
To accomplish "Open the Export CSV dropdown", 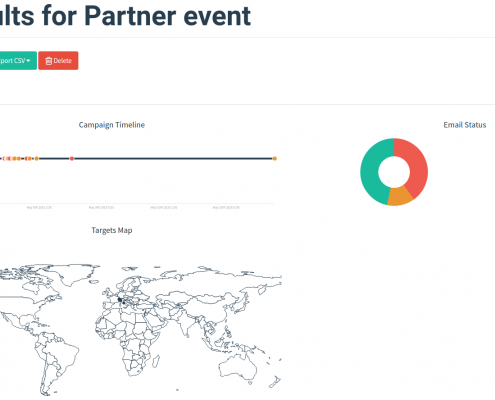I will tap(17, 61).
